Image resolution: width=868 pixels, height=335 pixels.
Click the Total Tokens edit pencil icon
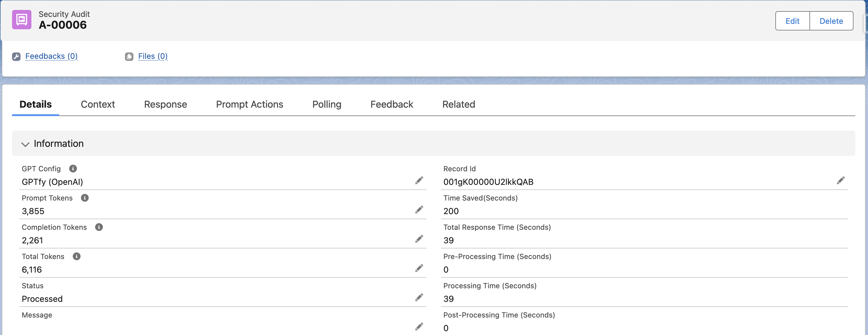419,268
